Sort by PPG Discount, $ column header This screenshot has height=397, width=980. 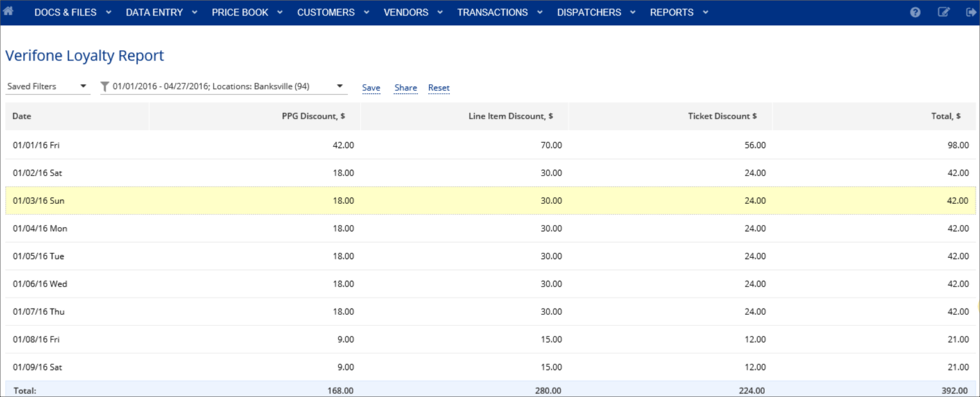pyautogui.click(x=255, y=116)
